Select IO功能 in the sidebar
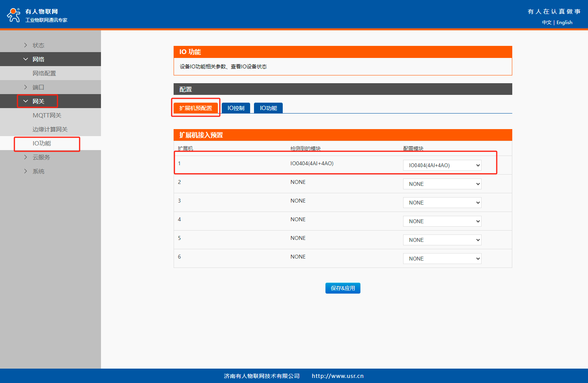Viewport: 588px width, 383px height. click(x=42, y=143)
